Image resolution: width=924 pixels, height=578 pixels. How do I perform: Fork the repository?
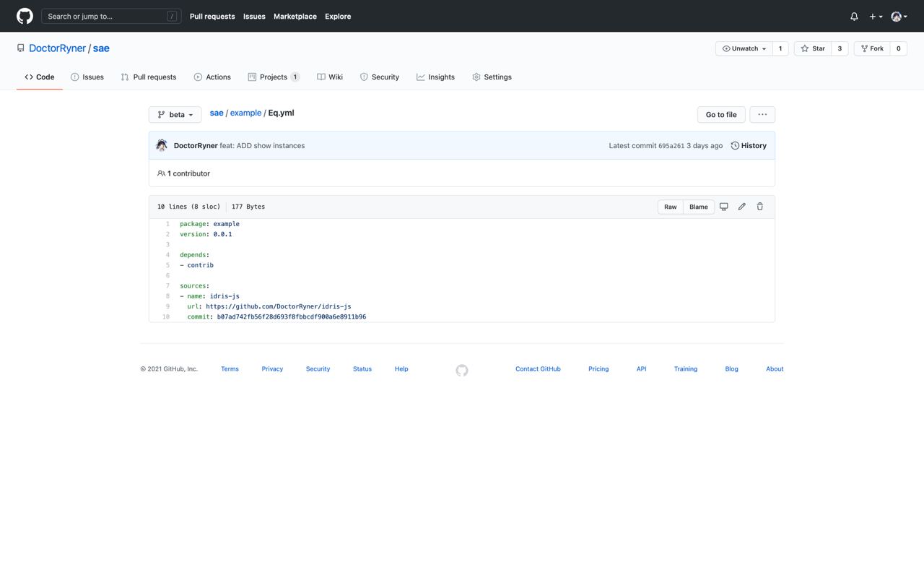872,48
